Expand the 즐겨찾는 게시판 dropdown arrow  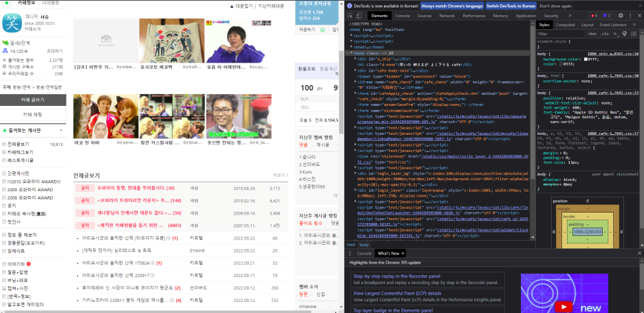tap(61, 131)
